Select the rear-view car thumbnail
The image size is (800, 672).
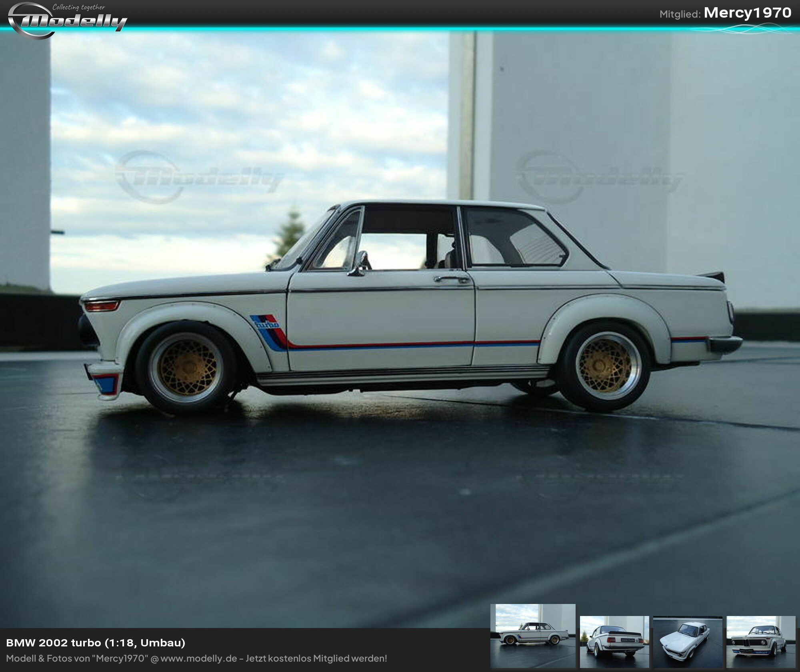(x=614, y=642)
